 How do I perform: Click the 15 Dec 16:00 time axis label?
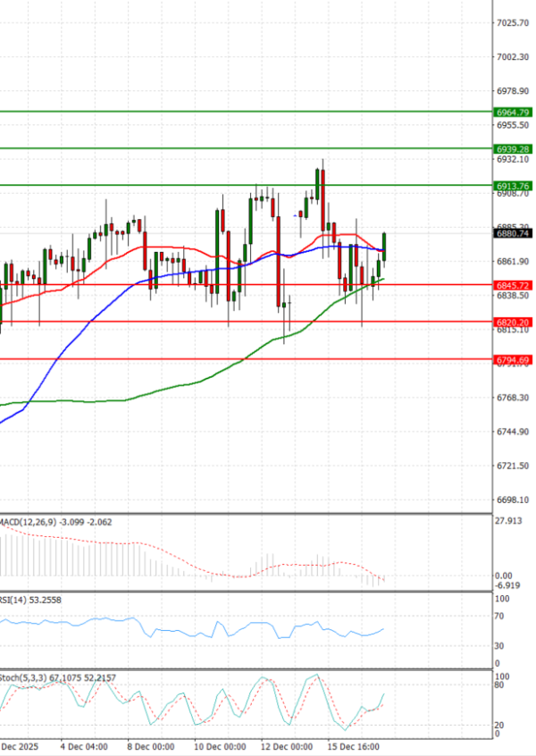click(x=356, y=744)
